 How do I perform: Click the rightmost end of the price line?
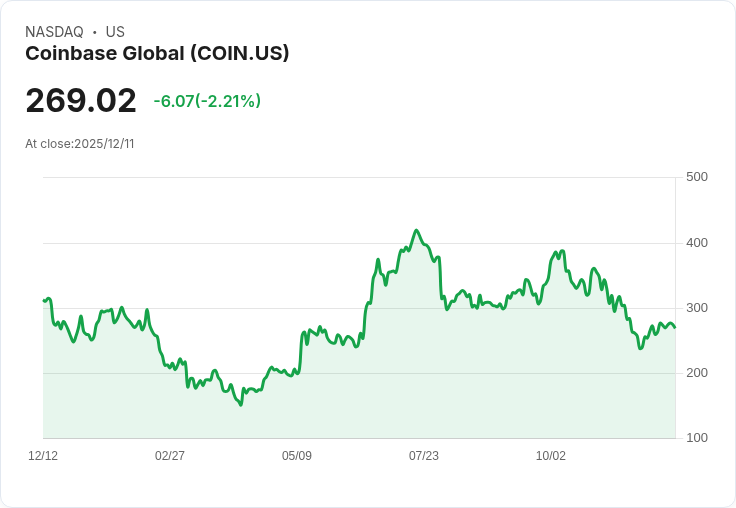click(x=675, y=327)
